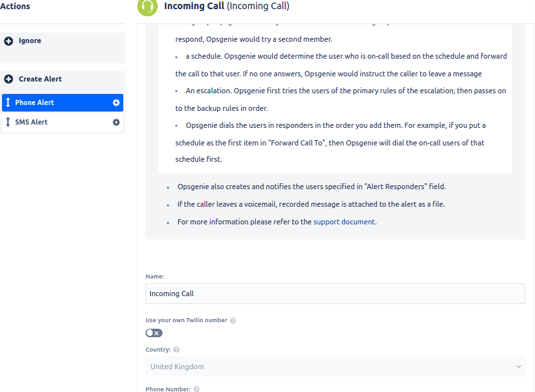Click the text 'For more information please refer to the'
The height and width of the screenshot is (392, 535).
pos(244,222)
